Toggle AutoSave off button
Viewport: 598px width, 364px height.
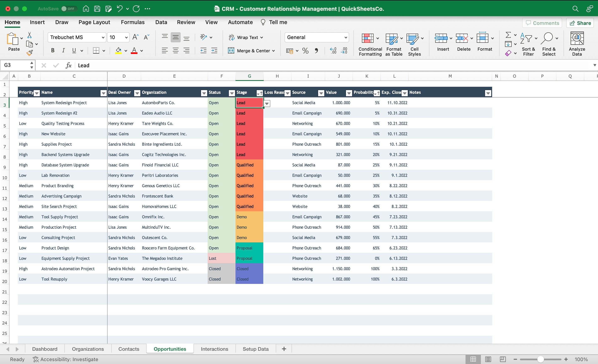(x=66, y=9)
